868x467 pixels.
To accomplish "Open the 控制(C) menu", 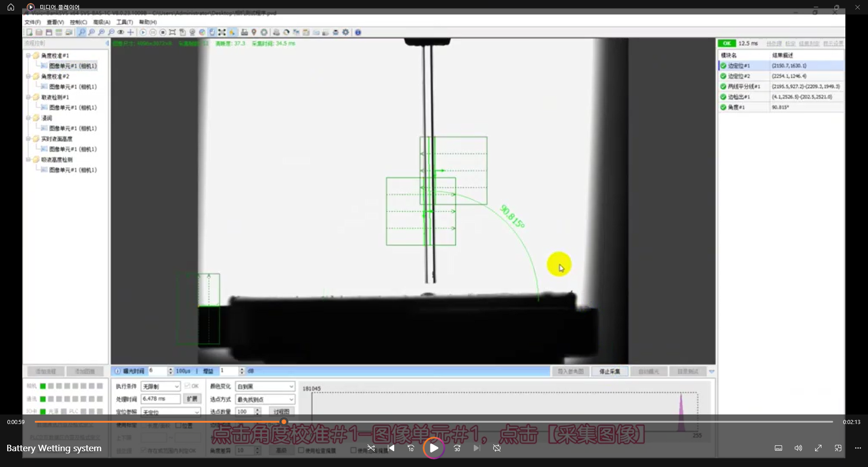I will tap(78, 22).
